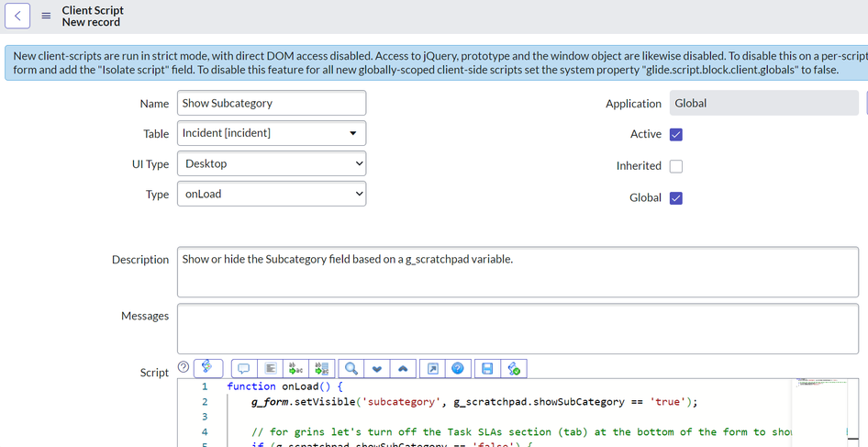Screen dimensions: 868x447
Task: Click inside the empty Messages text area
Action: (517, 329)
